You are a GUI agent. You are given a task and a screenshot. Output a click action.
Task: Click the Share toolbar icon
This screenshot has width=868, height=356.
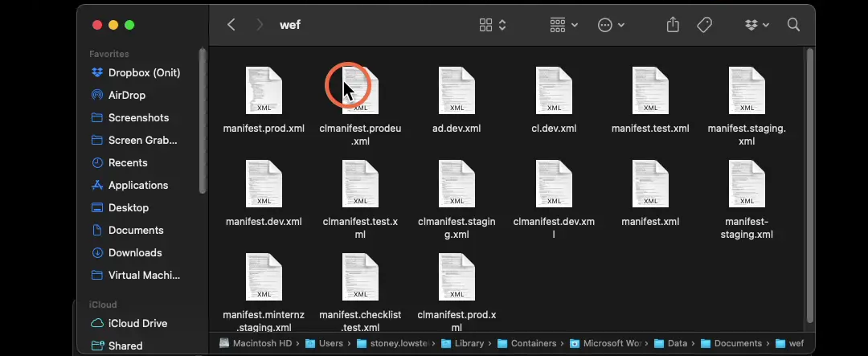pos(673,25)
